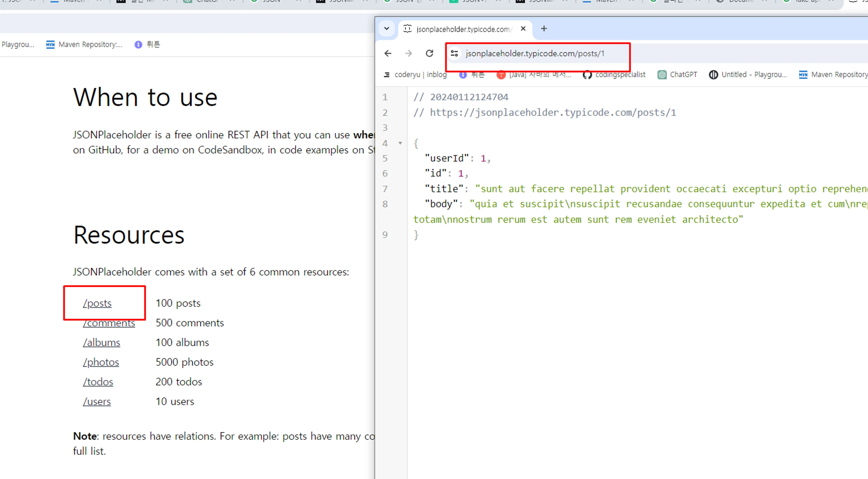
Task: Open the 뤼튼 bookmark in back window
Action: point(147,45)
